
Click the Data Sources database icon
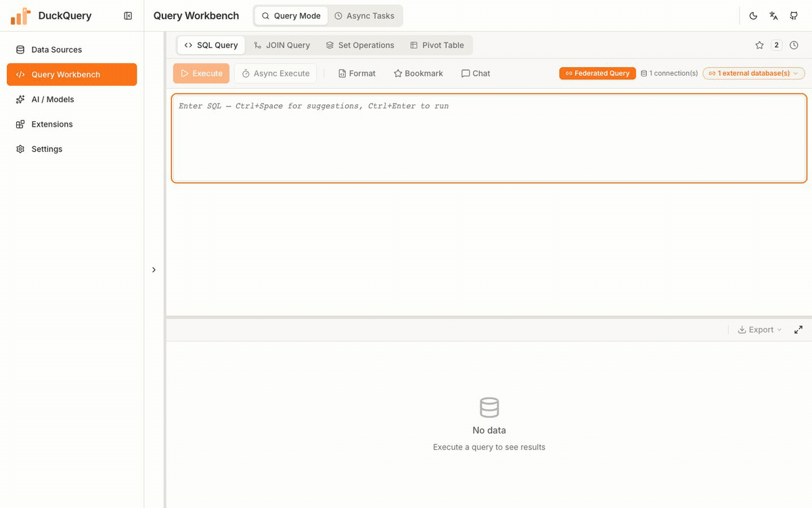coord(20,49)
